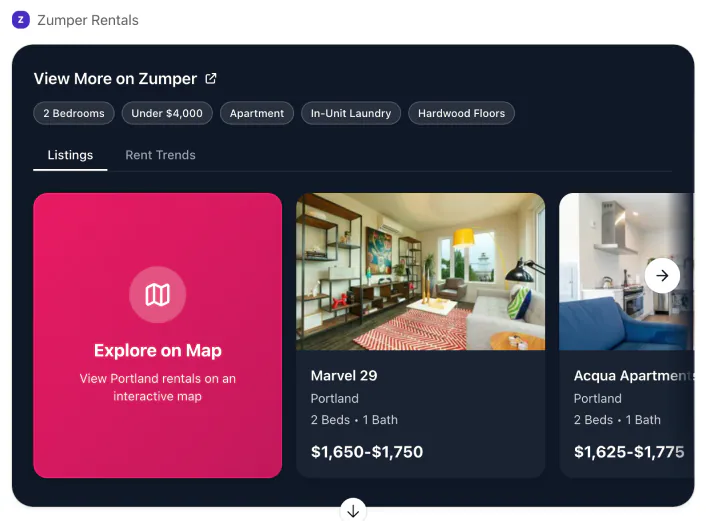This screenshot has width=706, height=521.
Task: Click the Explore on Map heading
Action: 157,351
